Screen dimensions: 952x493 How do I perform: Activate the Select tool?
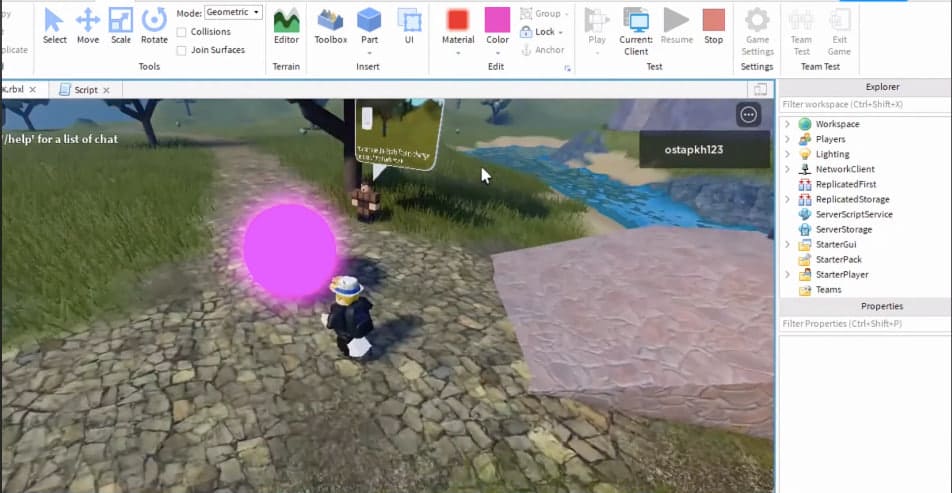pos(54,26)
